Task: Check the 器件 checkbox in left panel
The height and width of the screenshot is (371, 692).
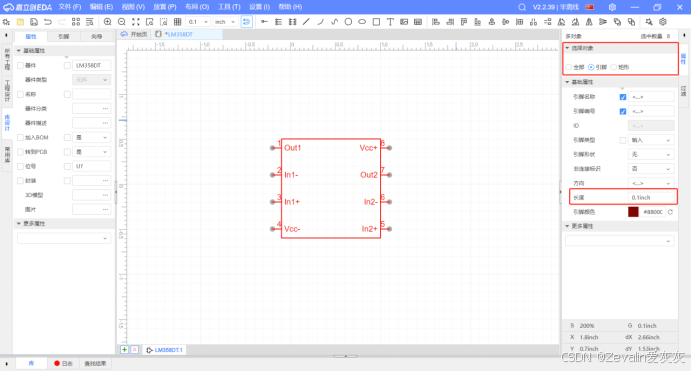Action: pos(20,65)
